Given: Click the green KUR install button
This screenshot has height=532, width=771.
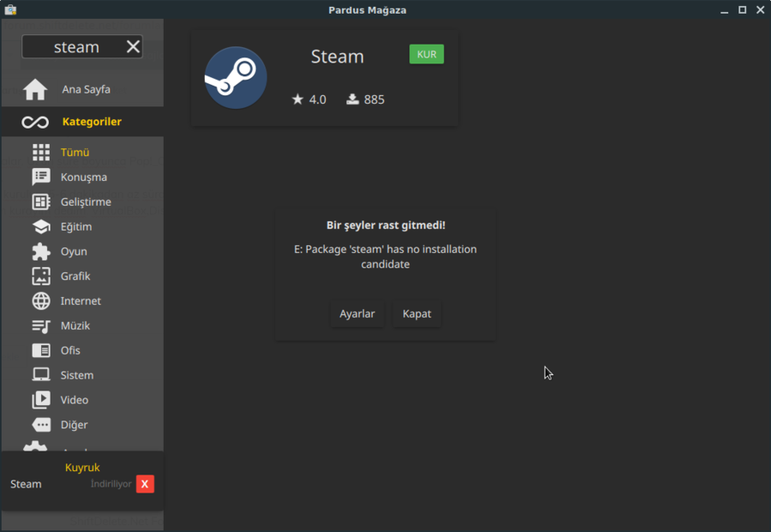Looking at the screenshot, I should (x=427, y=54).
